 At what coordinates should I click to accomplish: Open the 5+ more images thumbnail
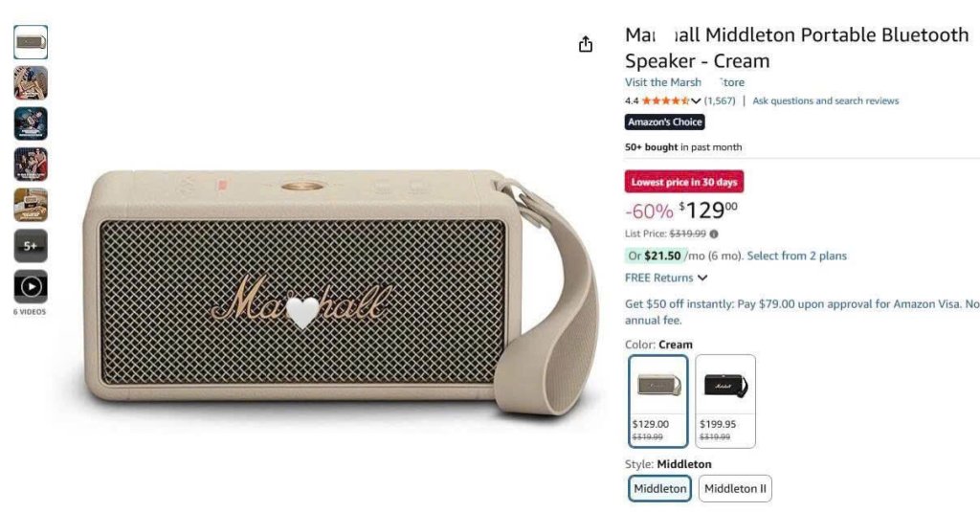(x=31, y=246)
